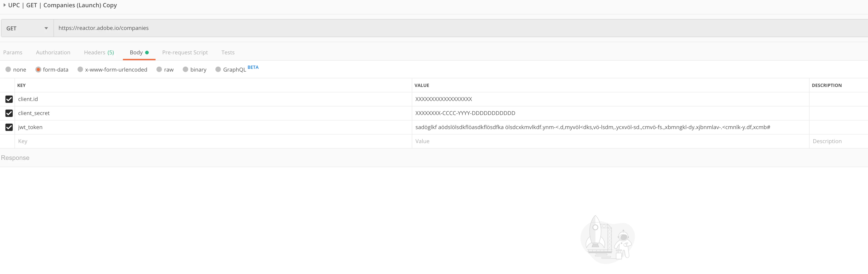The width and height of the screenshot is (868, 274).
Task: Open the Authorization tab
Action: [x=53, y=53]
